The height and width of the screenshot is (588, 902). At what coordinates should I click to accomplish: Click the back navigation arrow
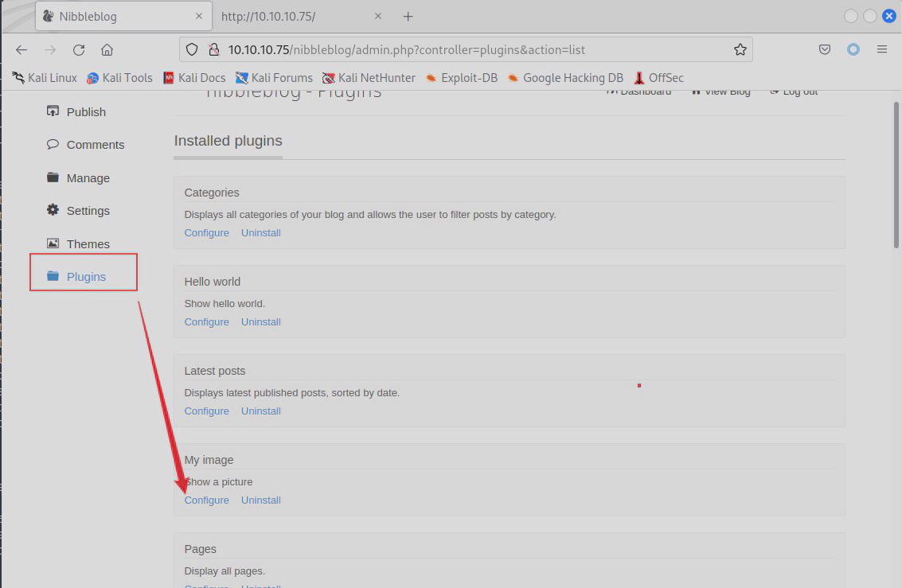(21, 49)
